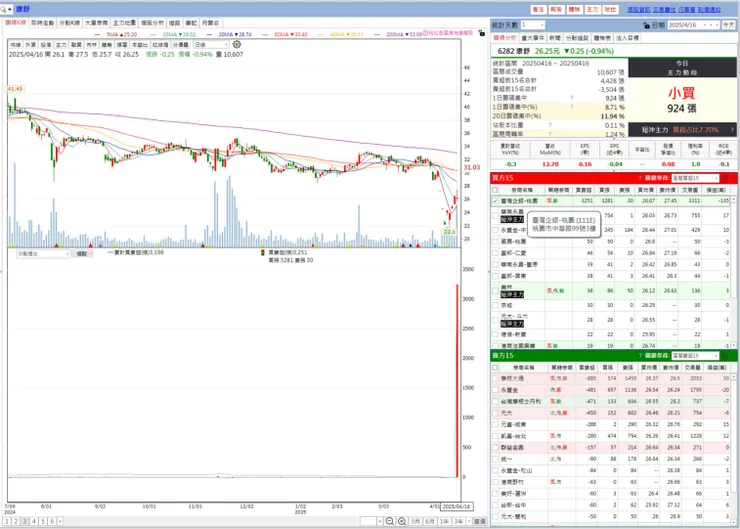This screenshot has height=529, width=740.
Task: Switch to the 個股分析 tab
Action: click(152, 23)
